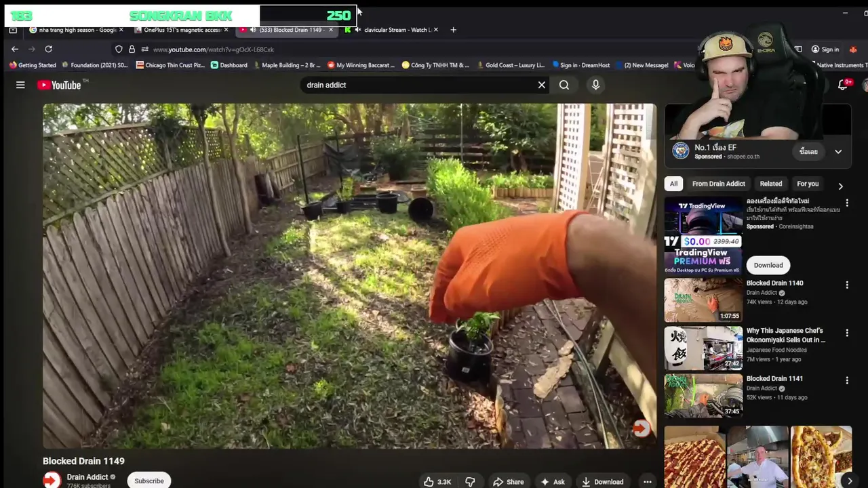Open the Chicago Thin Crust Pizza bookmark

pyautogui.click(x=170, y=65)
